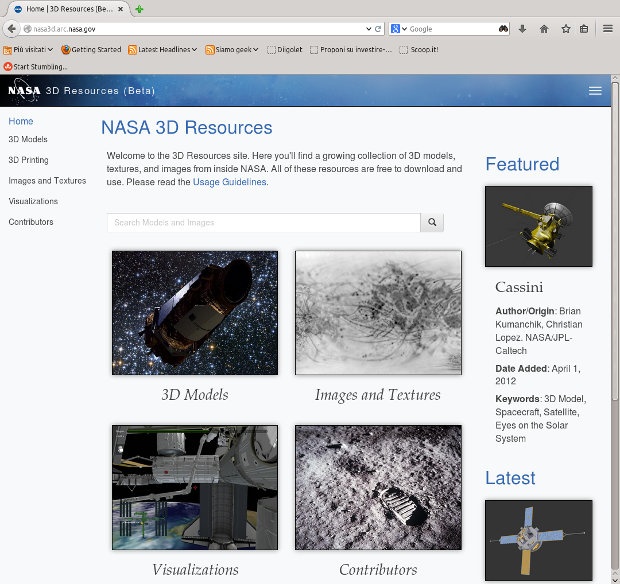620x584 pixels.
Task: Open the featured Cassini model thumbnail
Action: (x=539, y=227)
